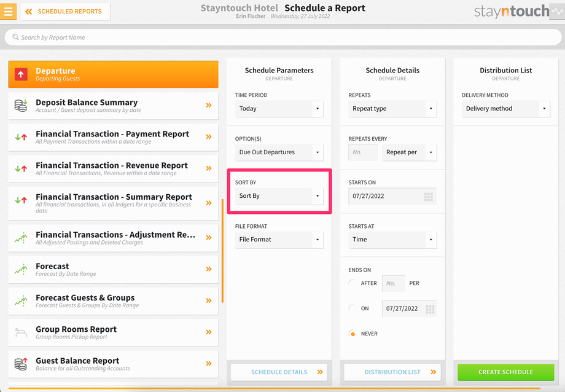Open Forecast report with its chevron
The height and width of the screenshot is (392, 565).
pos(209,269)
